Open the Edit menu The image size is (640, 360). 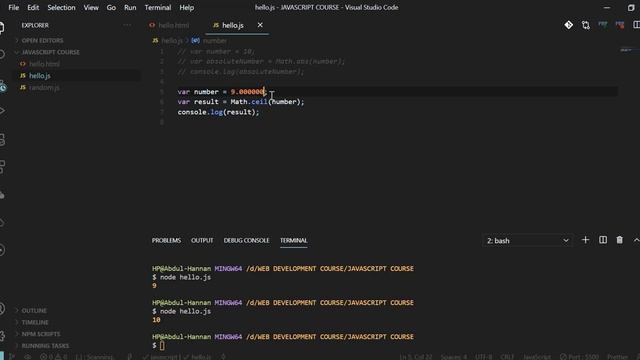pos(33,7)
